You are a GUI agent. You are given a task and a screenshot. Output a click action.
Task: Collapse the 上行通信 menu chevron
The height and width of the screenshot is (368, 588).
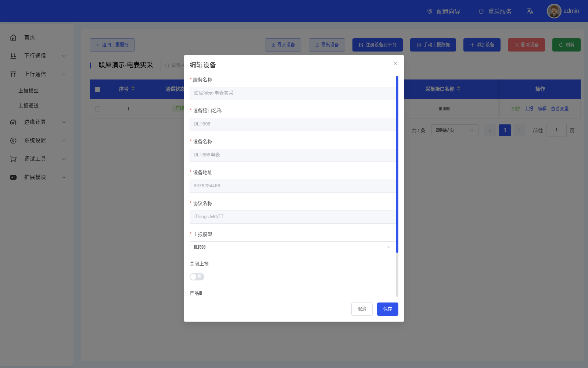click(x=64, y=74)
